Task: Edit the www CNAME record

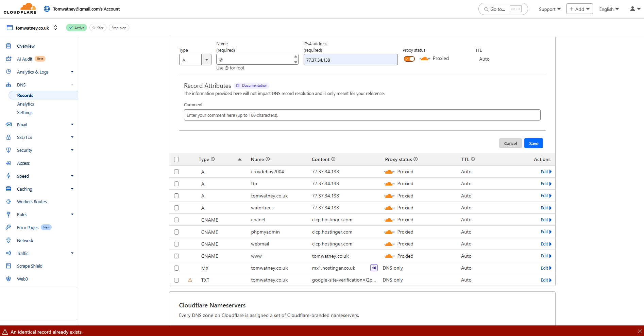Action: click(546, 256)
